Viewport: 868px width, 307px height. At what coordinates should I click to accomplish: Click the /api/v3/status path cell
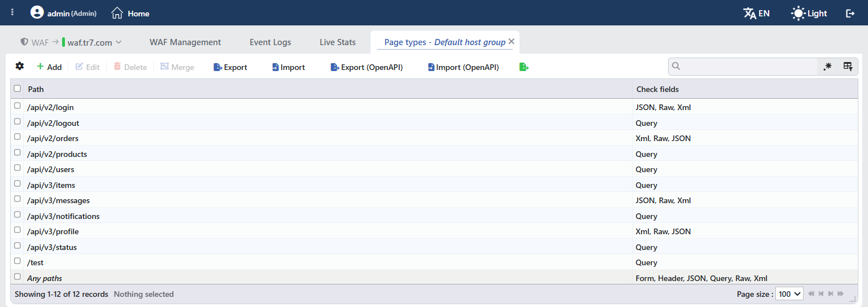tap(328, 247)
